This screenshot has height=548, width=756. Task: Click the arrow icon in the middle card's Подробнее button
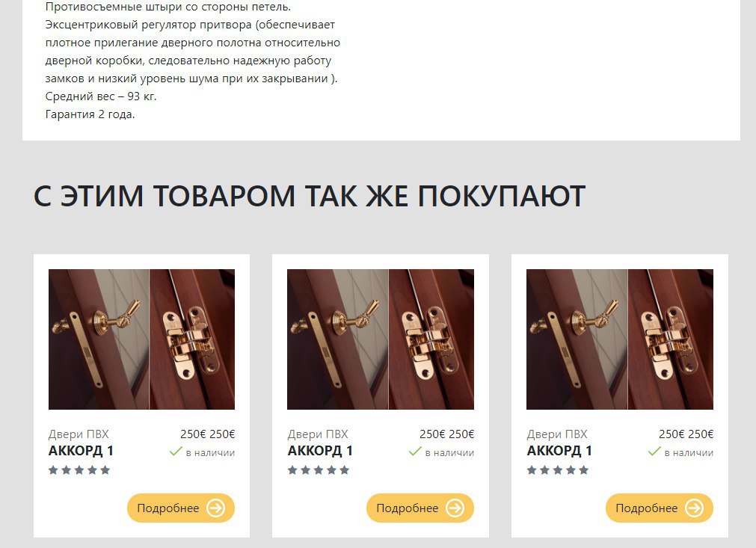coord(455,508)
